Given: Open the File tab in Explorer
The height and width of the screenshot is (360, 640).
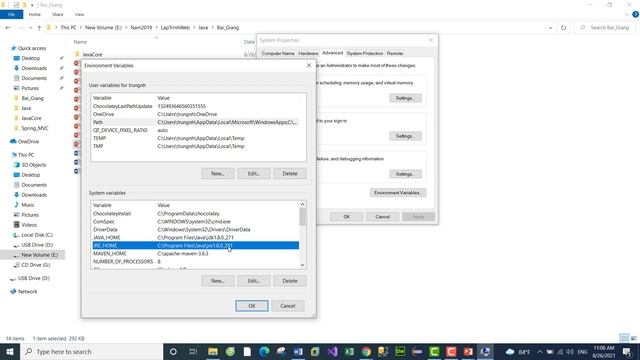Looking at the screenshot, I should (11, 14).
